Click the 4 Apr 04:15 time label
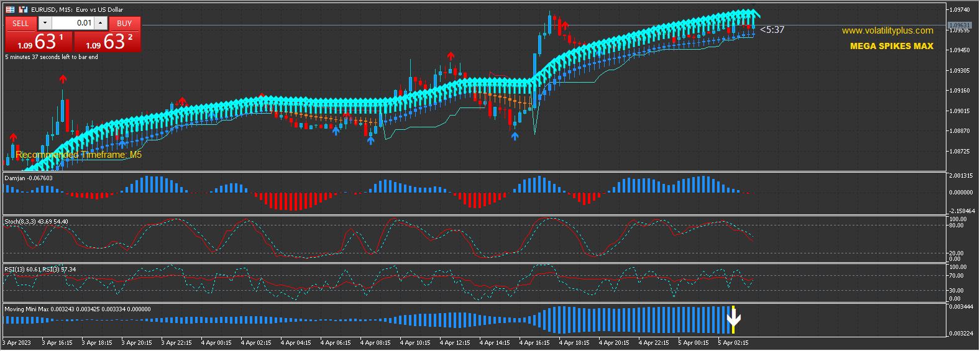The image size is (980, 351). [296, 343]
